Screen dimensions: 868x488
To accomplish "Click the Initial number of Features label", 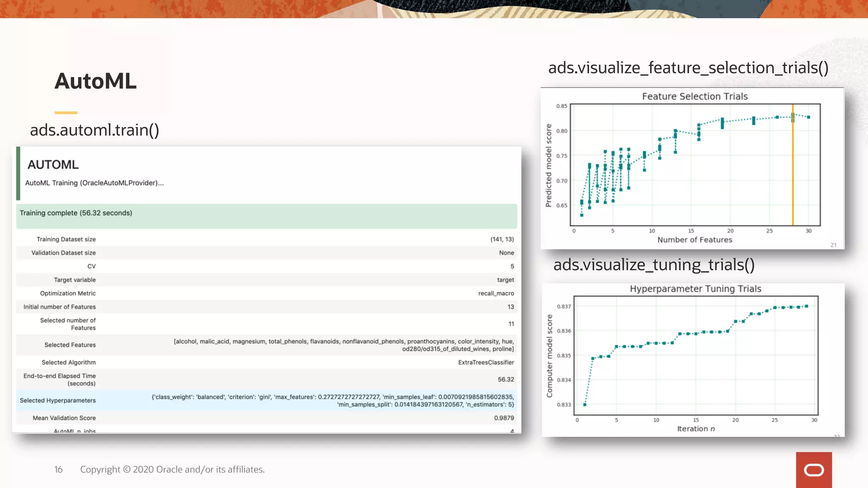I will (x=59, y=307).
